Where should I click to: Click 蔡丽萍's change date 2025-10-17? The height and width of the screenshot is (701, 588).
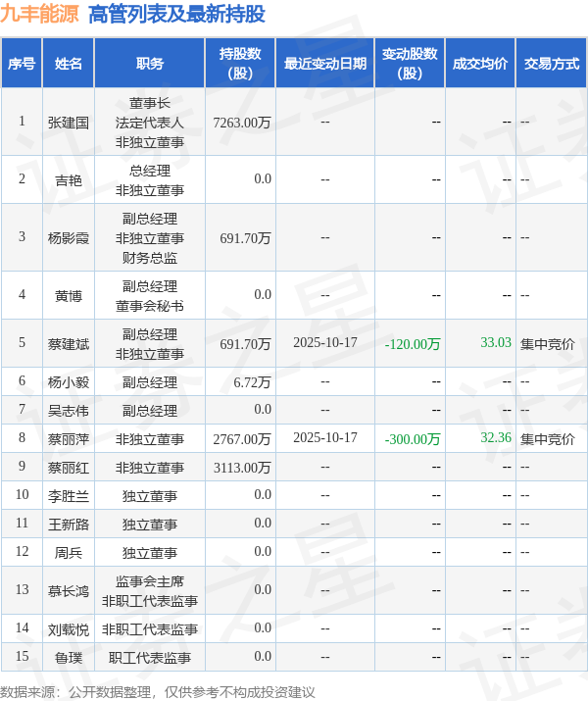(x=324, y=437)
